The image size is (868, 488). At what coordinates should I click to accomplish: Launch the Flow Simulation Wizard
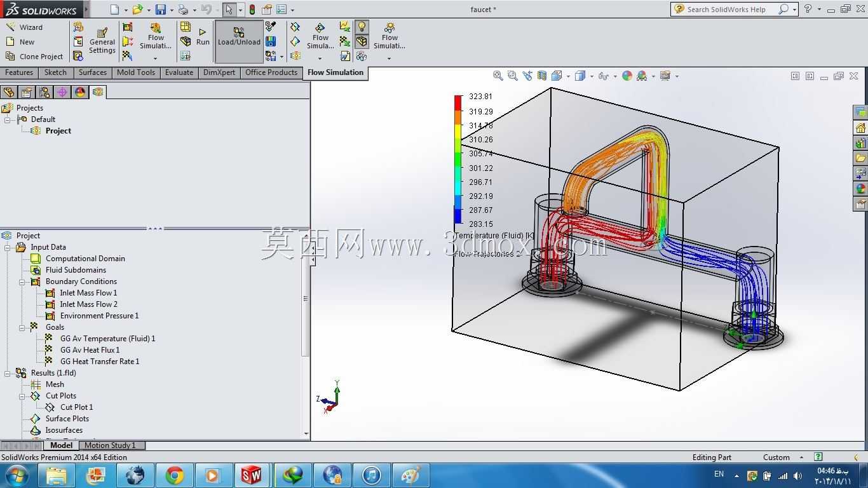tap(24, 27)
